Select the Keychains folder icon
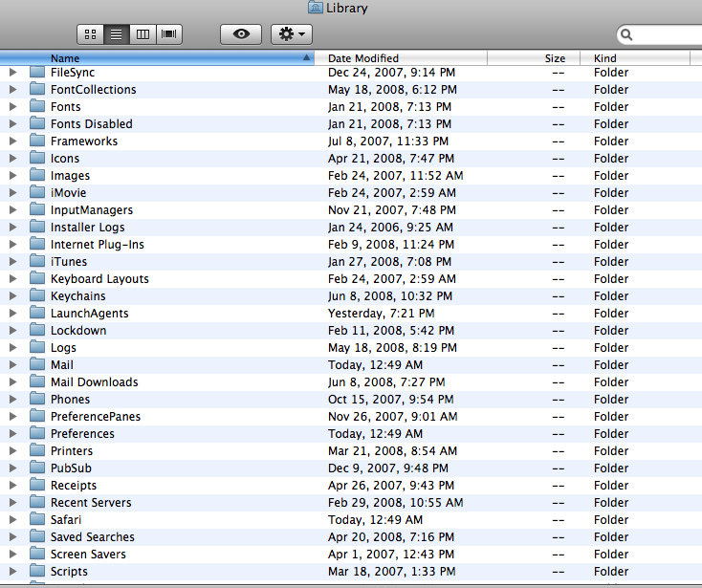Screen dimensions: 702x588 (x=37, y=295)
